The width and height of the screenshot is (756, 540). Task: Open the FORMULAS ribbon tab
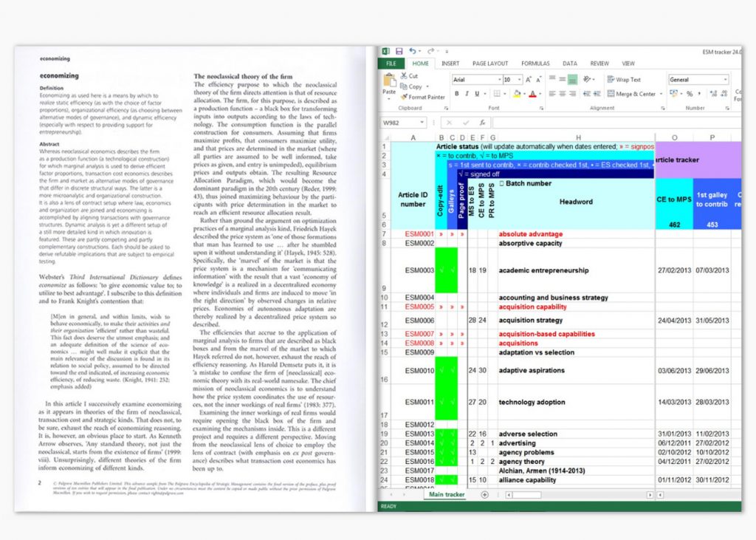pyautogui.click(x=535, y=64)
